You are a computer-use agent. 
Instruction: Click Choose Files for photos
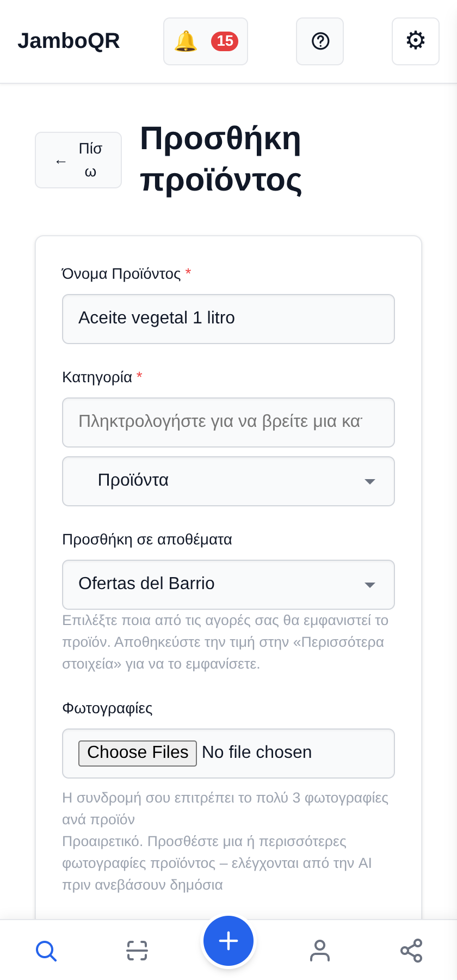[138, 753]
